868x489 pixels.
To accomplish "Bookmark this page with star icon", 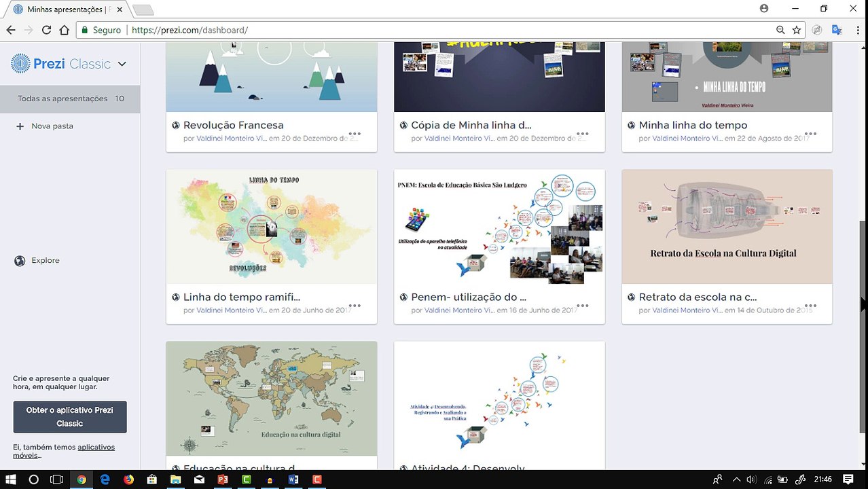I will pos(797,30).
